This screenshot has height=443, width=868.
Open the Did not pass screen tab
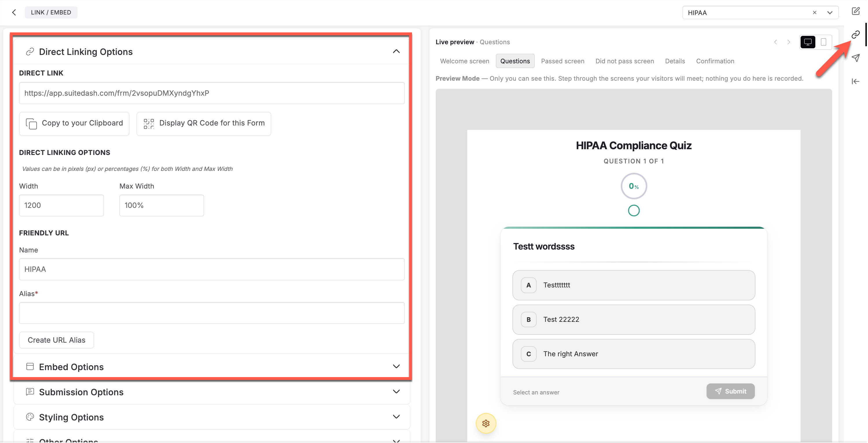coord(624,61)
